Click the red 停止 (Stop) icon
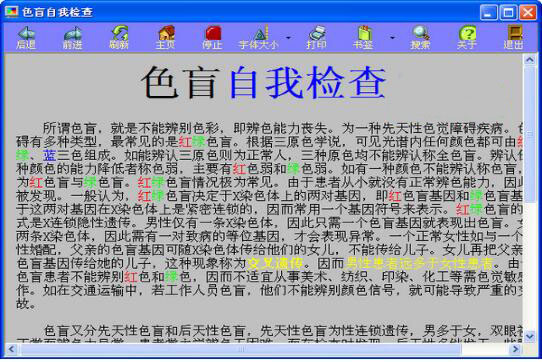The width and height of the screenshot is (542, 362). pyautogui.click(x=213, y=37)
